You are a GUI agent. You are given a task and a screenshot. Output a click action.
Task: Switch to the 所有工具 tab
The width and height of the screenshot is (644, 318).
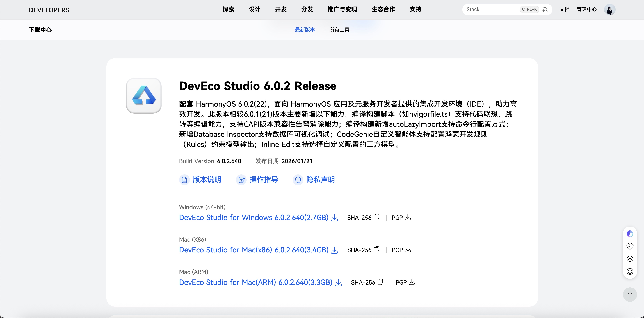pos(339,30)
